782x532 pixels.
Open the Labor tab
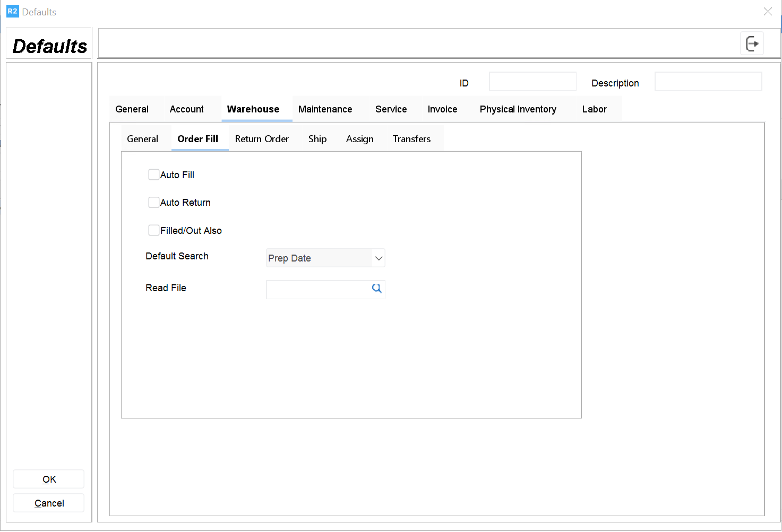[594, 109]
